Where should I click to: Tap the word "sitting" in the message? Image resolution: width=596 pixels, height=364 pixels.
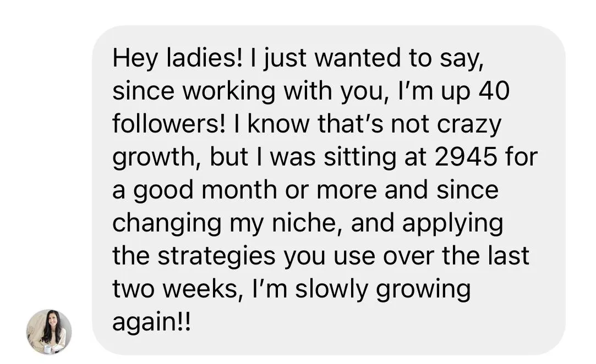point(359,158)
